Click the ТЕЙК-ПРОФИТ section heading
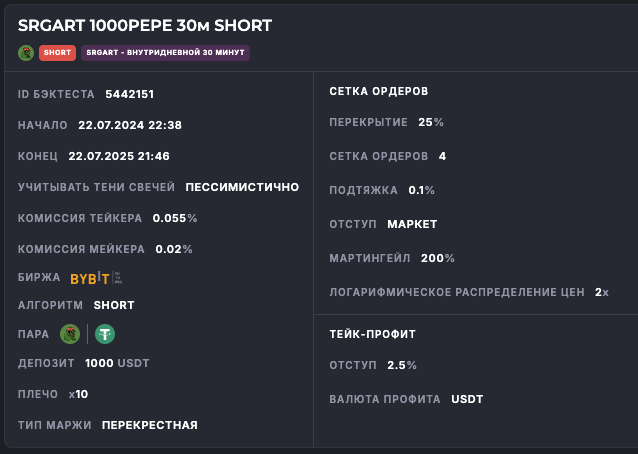Viewport: 638px width, 454px height. [x=372, y=334]
